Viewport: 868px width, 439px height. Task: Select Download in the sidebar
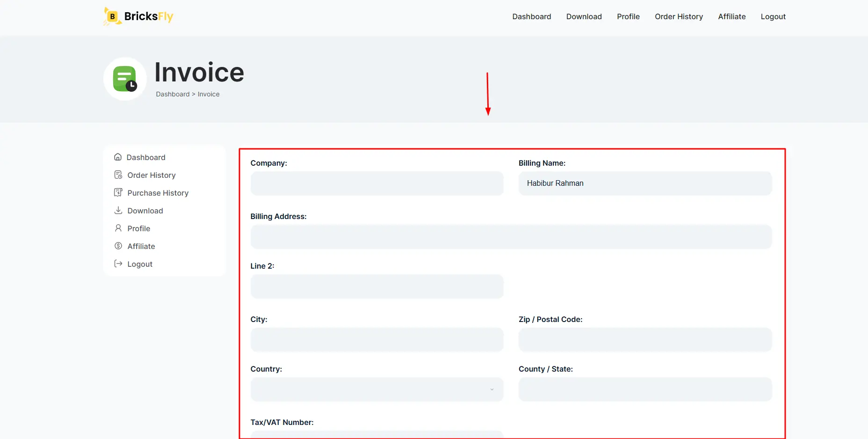coord(145,211)
